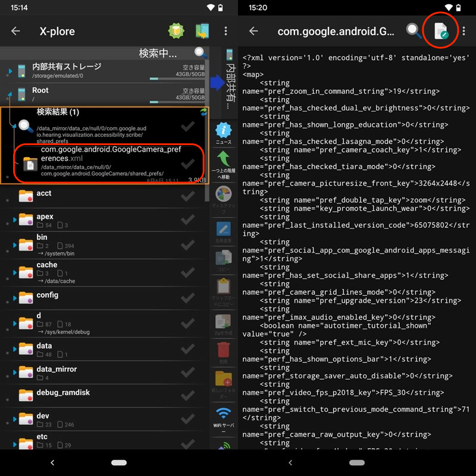Expand the 内部共有ストレージ tree arrow

click(10, 71)
